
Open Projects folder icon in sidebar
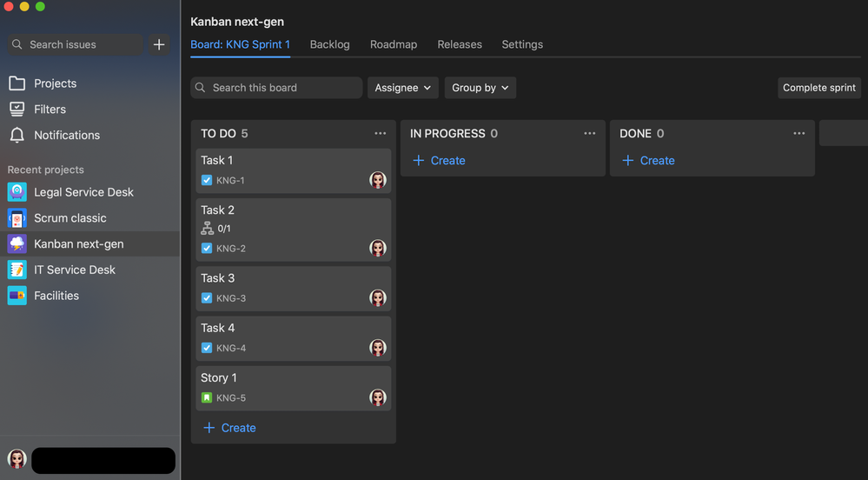17,83
